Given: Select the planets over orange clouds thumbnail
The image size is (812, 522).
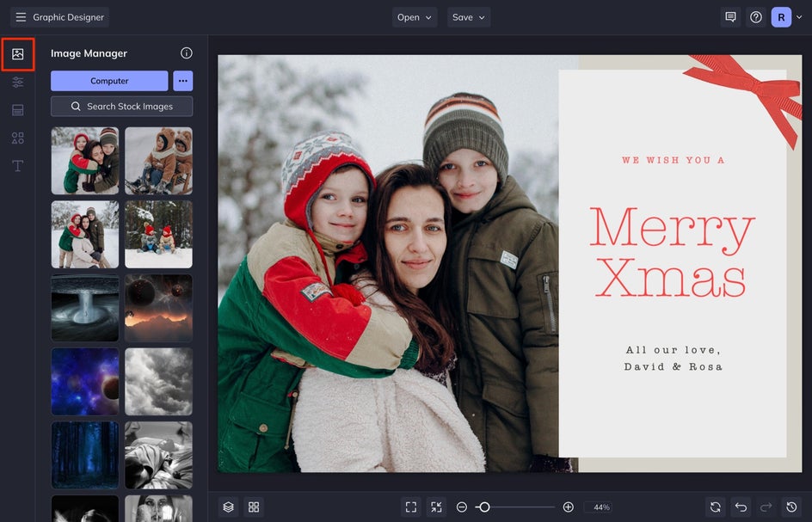Looking at the screenshot, I should click(x=158, y=308).
